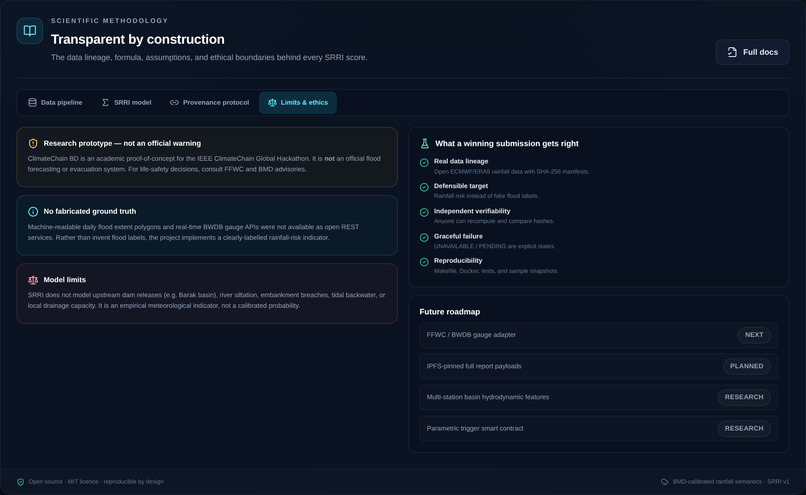Viewport: 806px width, 495px height.
Task: Switch to the SRRI model tab
Action: [126, 102]
